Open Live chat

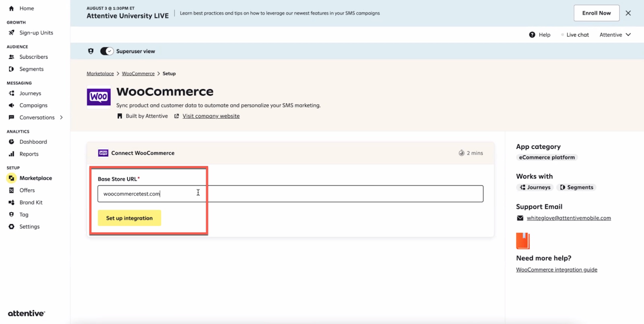(578, 35)
